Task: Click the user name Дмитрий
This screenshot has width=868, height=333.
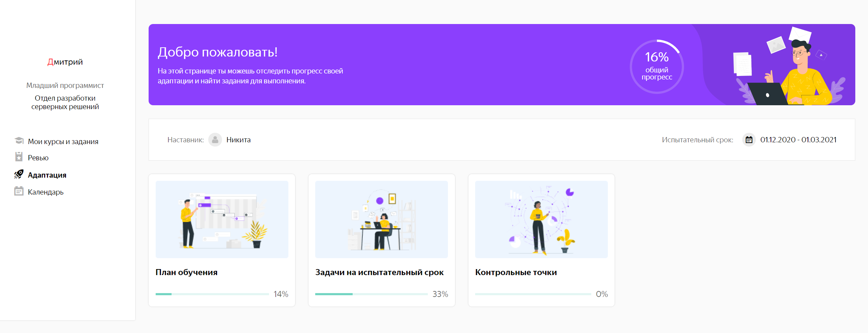Action: click(x=65, y=62)
